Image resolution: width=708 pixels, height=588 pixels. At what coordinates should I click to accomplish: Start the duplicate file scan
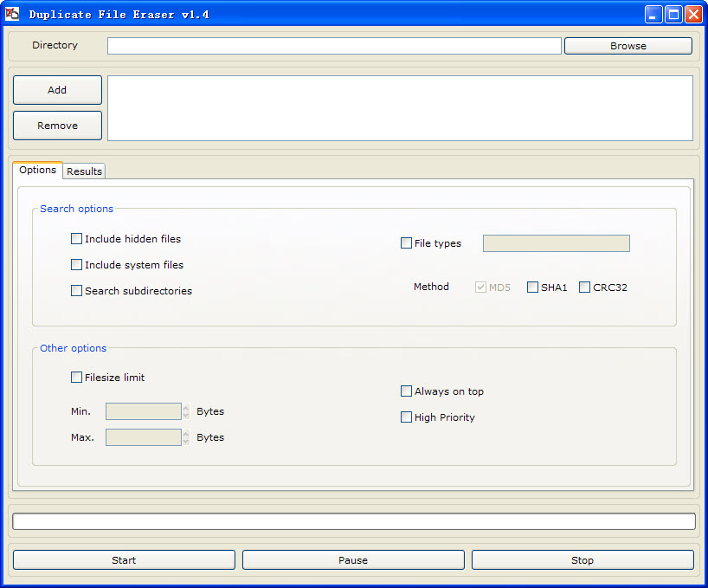point(124,560)
